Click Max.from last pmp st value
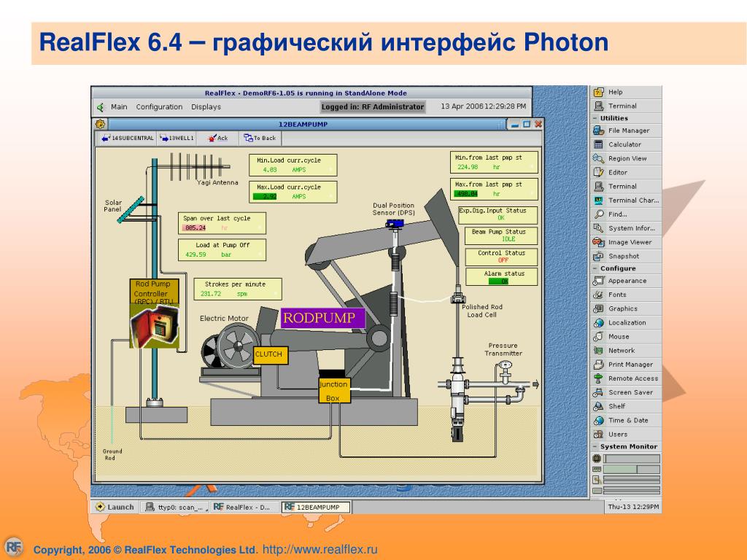The image size is (747, 560). [466, 194]
